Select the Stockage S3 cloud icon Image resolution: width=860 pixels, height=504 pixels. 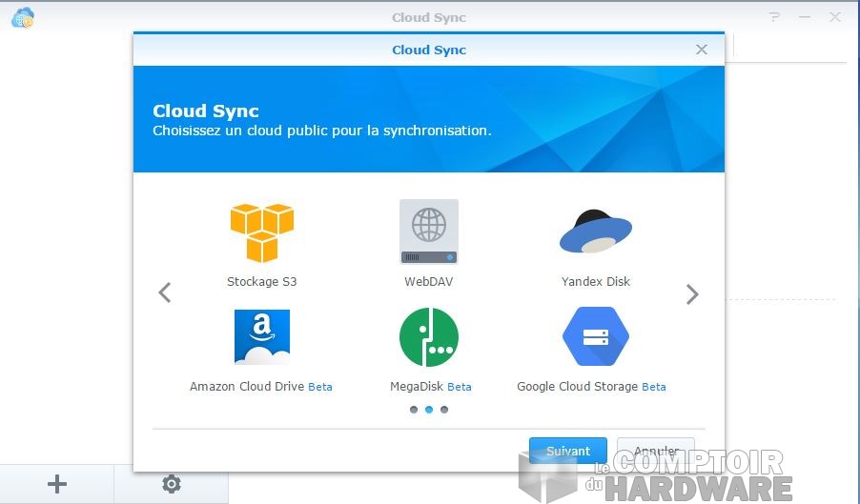262,232
